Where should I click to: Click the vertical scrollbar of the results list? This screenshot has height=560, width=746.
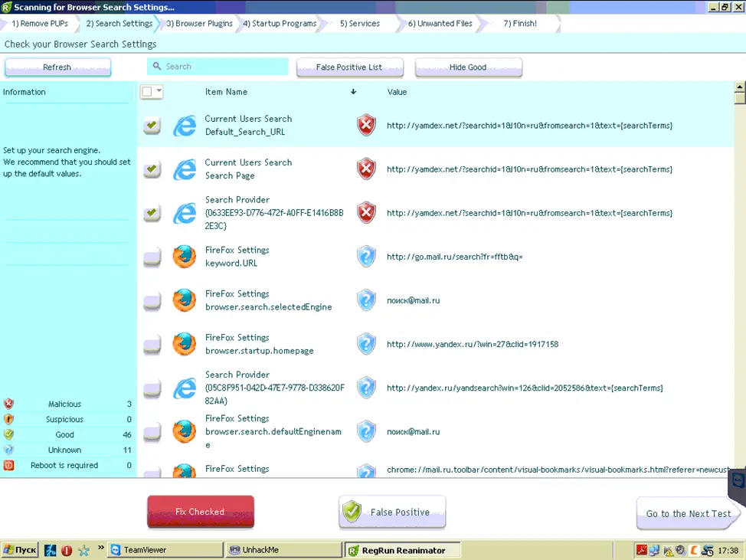[x=739, y=283]
